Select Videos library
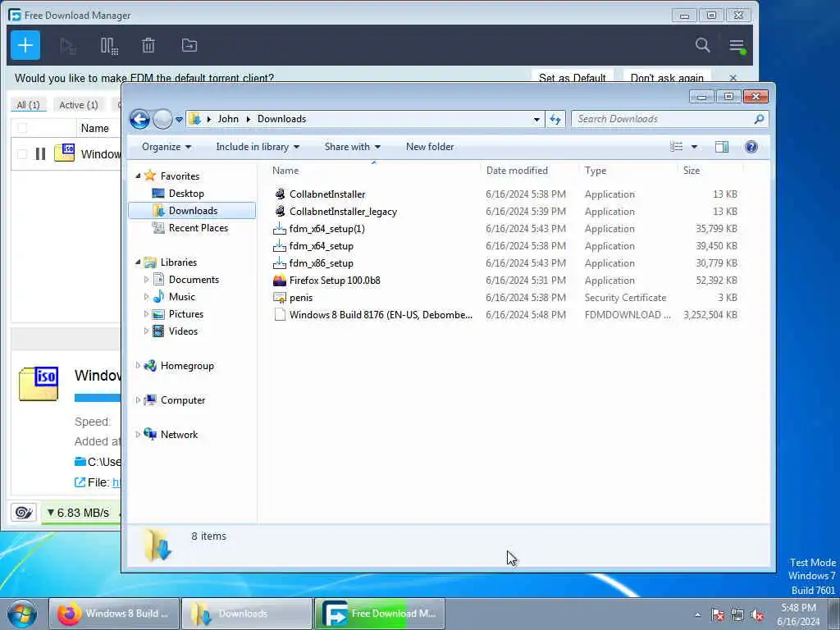The width and height of the screenshot is (840, 630). (183, 331)
